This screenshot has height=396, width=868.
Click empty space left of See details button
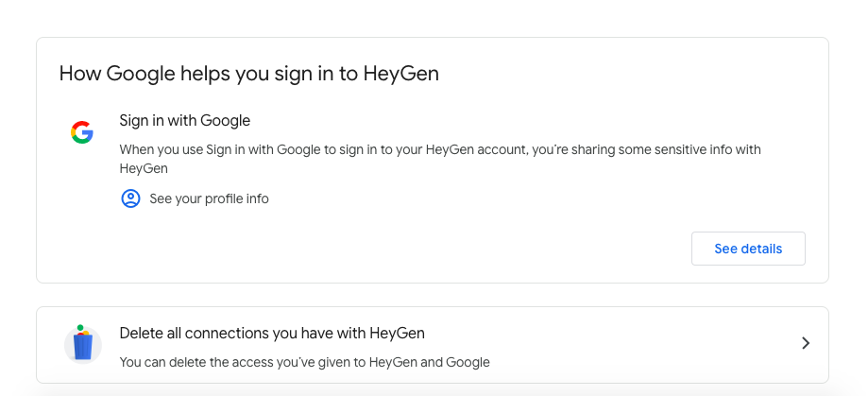click(x=472, y=249)
